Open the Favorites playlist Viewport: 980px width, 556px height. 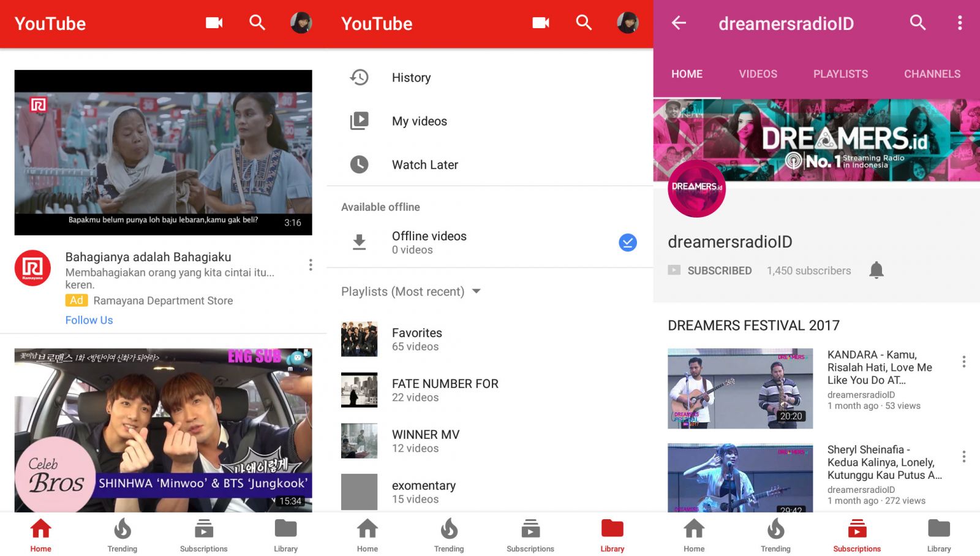tap(490, 339)
